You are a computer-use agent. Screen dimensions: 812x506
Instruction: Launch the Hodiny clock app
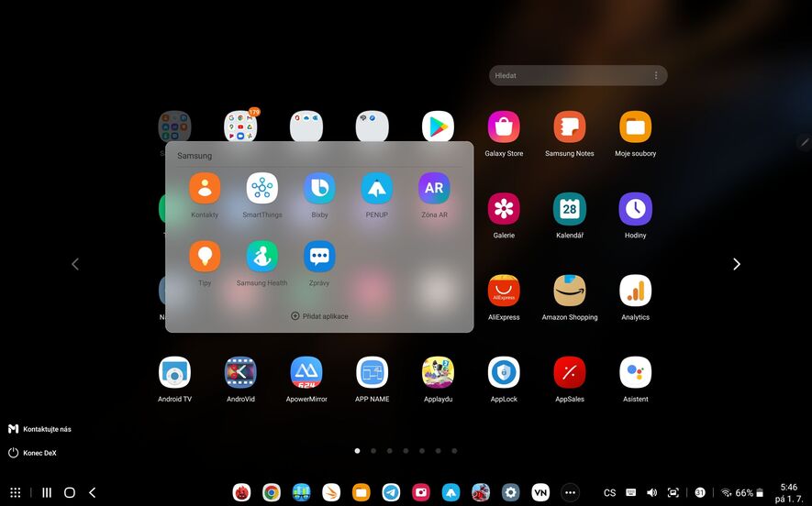click(x=636, y=209)
